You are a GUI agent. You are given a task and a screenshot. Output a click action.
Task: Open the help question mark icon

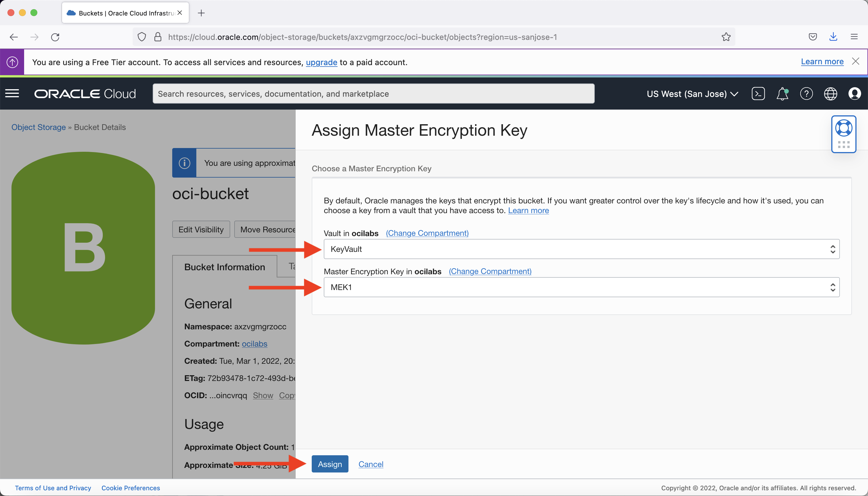point(806,93)
